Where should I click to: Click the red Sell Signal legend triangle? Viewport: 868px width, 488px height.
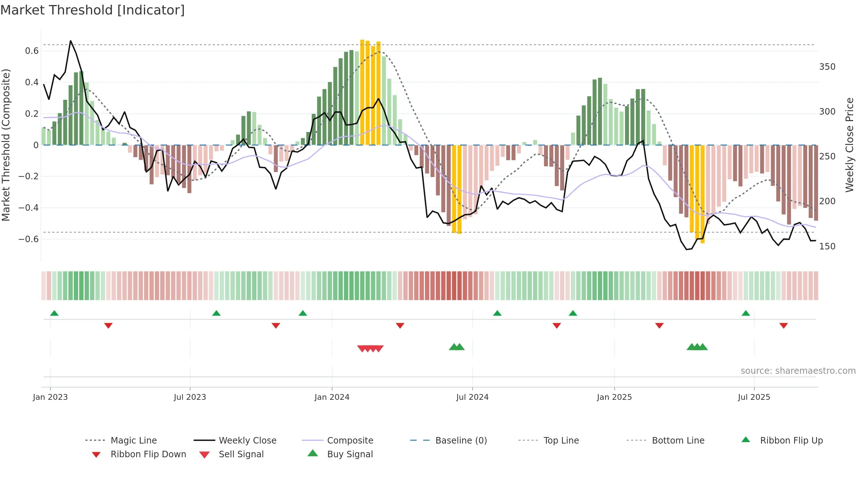[204, 455]
